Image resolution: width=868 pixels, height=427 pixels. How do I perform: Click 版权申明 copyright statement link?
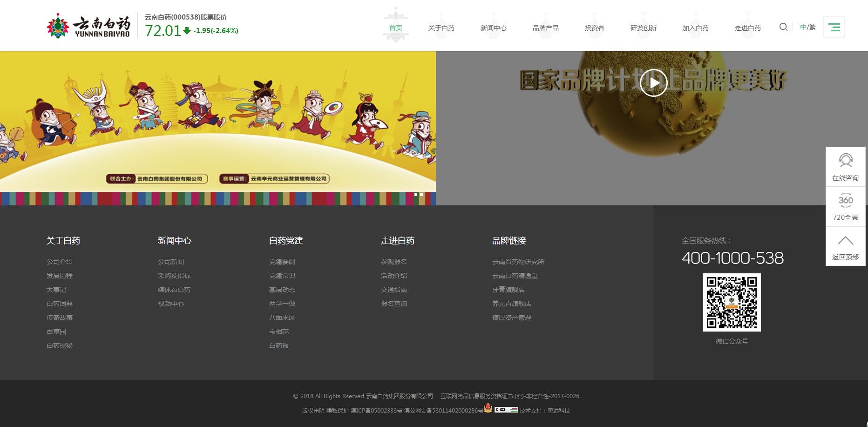click(313, 410)
